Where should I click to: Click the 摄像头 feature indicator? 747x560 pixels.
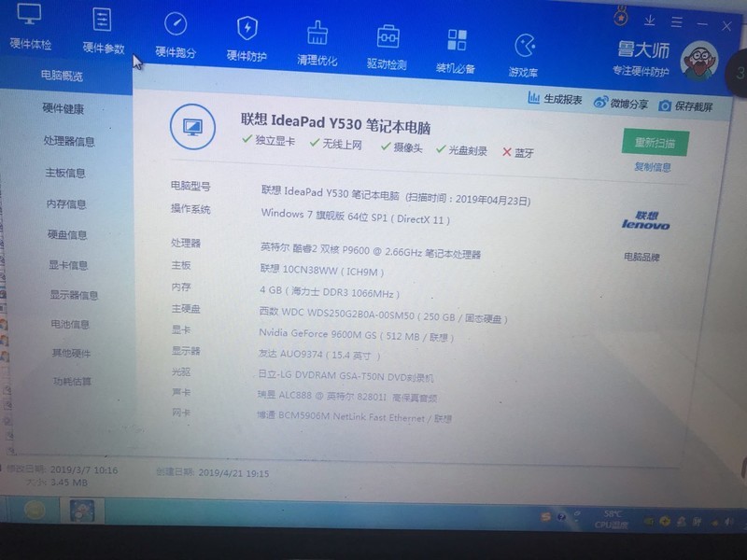(402, 147)
